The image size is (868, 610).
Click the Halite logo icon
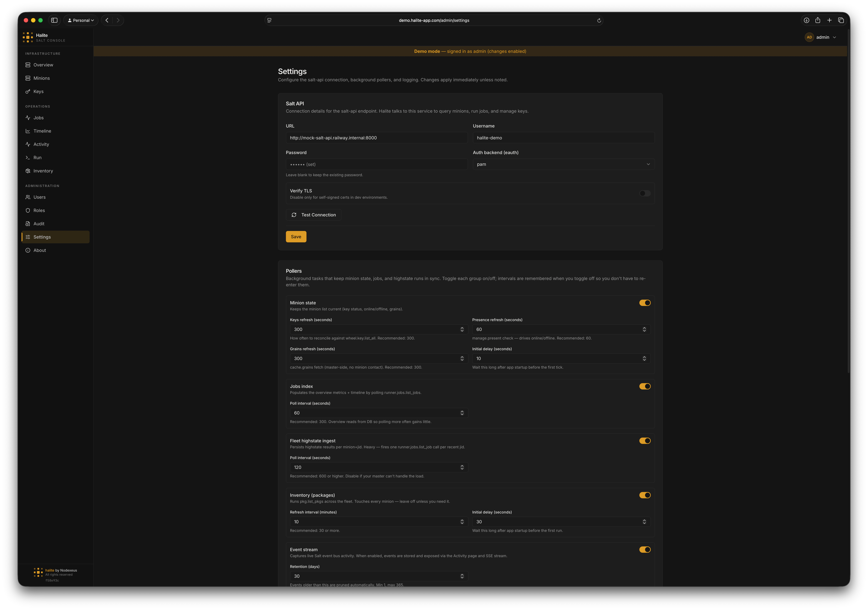(x=28, y=37)
